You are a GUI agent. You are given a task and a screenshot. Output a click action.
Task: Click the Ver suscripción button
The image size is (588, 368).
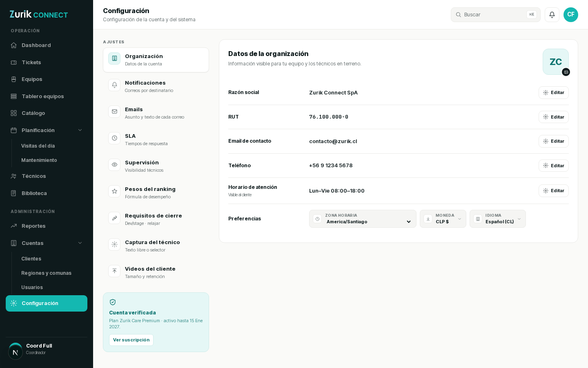[131, 340]
